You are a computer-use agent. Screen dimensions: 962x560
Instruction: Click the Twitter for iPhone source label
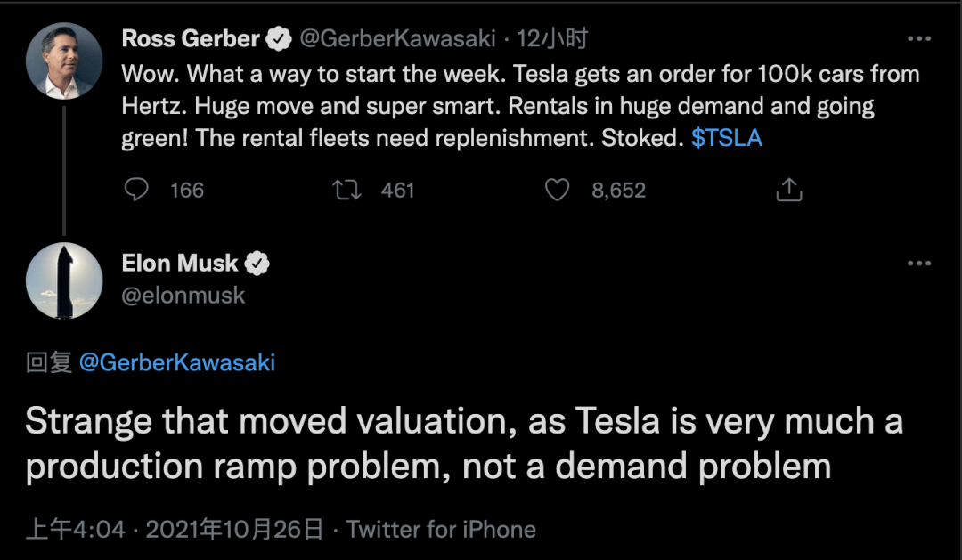(x=441, y=530)
